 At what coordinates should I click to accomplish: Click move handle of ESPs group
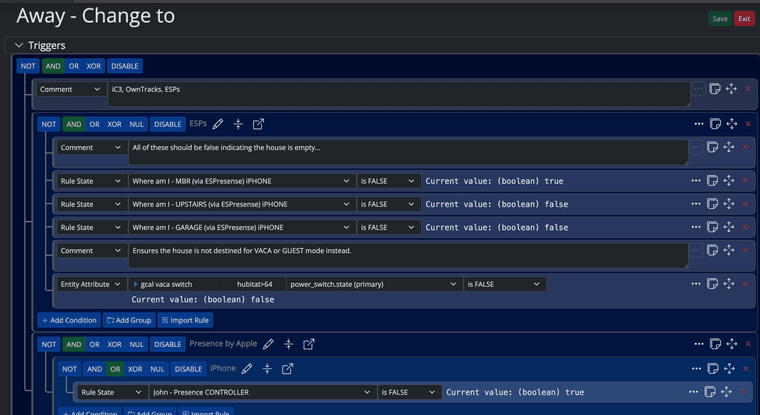[731, 124]
